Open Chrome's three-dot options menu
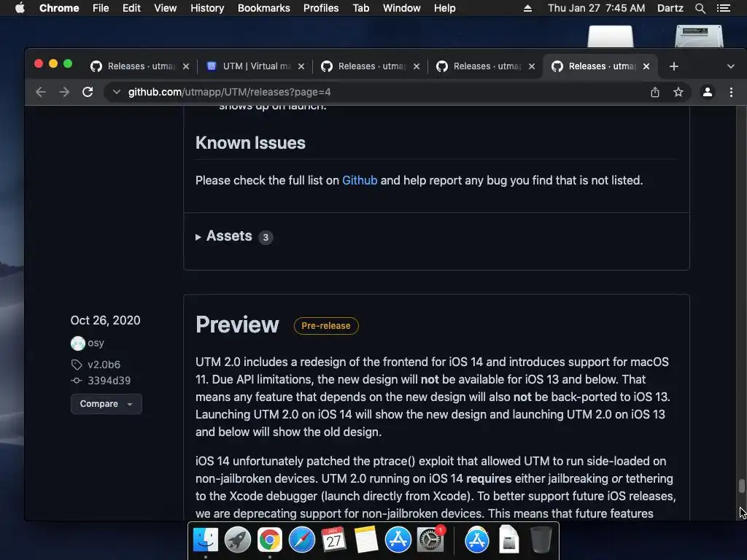Image resolution: width=747 pixels, height=560 pixels. coord(731,92)
